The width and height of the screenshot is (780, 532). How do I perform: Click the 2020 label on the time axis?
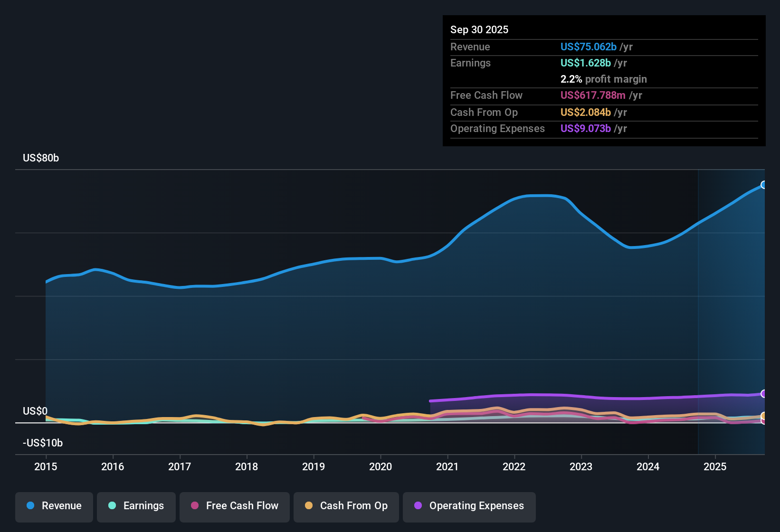pyautogui.click(x=380, y=467)
